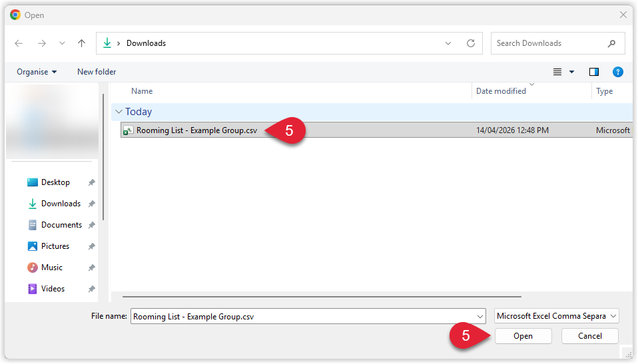Go forward with the right arrow

click(x=41, y=43)
